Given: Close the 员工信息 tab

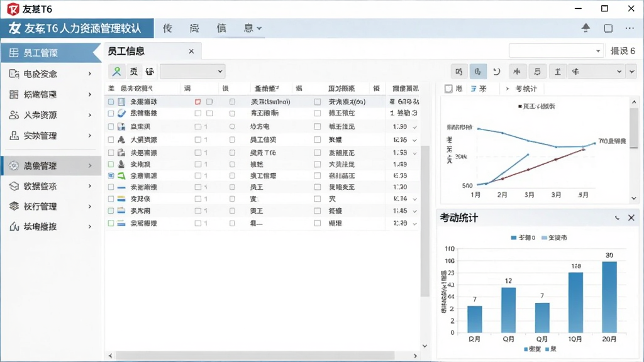Looking at the screenshot, I should click(x=191, y=52).
